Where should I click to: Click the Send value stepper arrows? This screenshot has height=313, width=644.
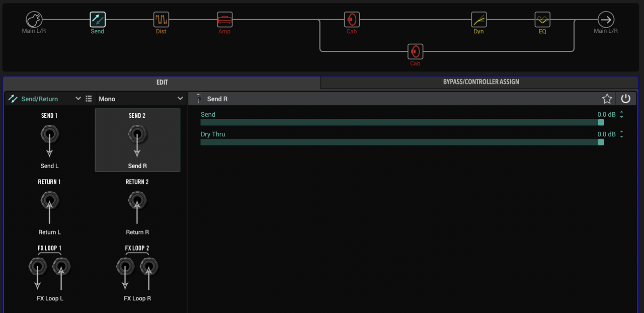point(621,115)
